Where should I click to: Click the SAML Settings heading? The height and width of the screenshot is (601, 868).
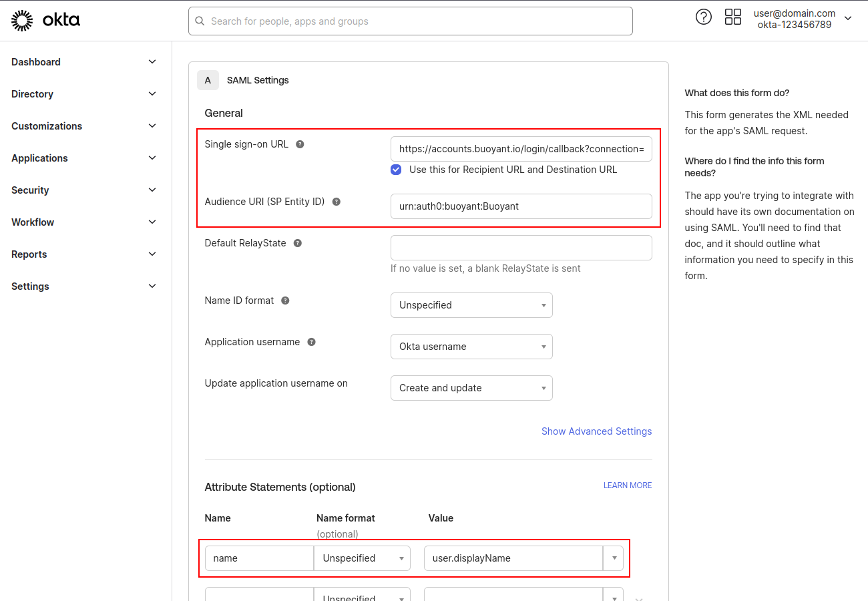[258, 80]
